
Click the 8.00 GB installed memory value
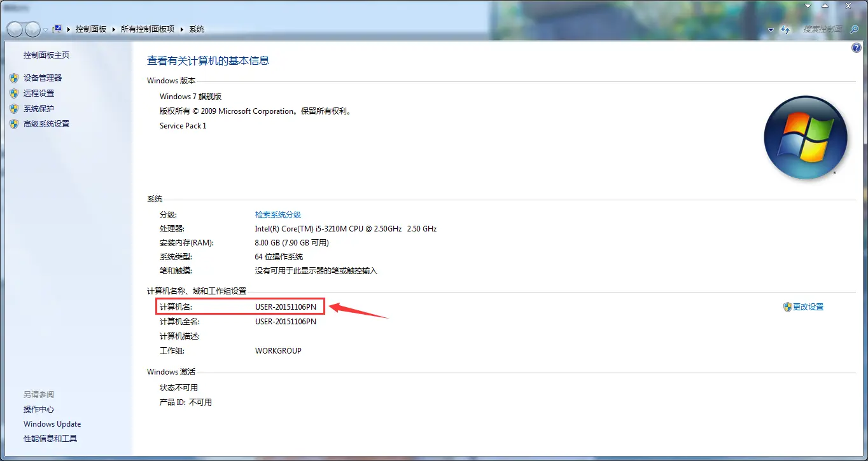click(292, 243)
